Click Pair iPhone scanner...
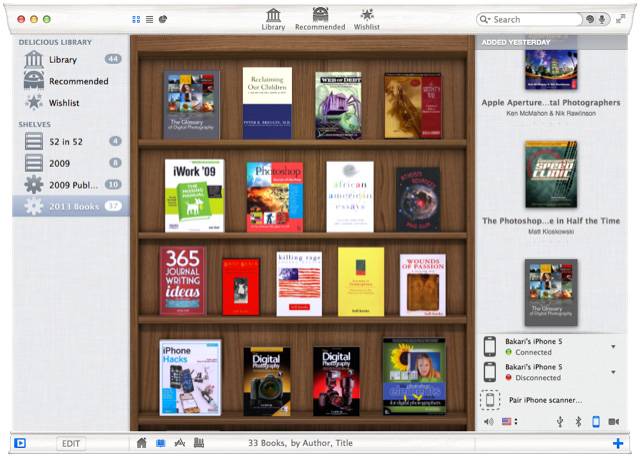The image size is (640, 457). pyautogui.click(x=545, y=400)
